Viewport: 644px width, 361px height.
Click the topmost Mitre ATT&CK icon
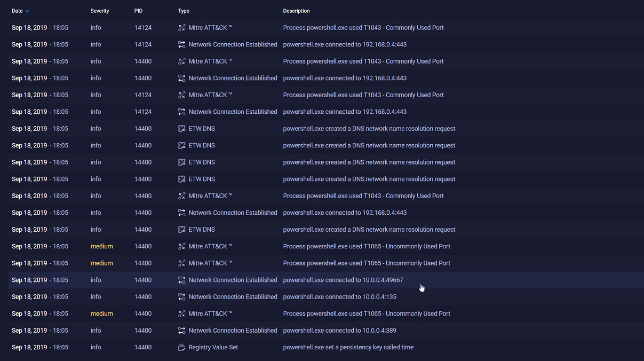[x=181, y=28]
